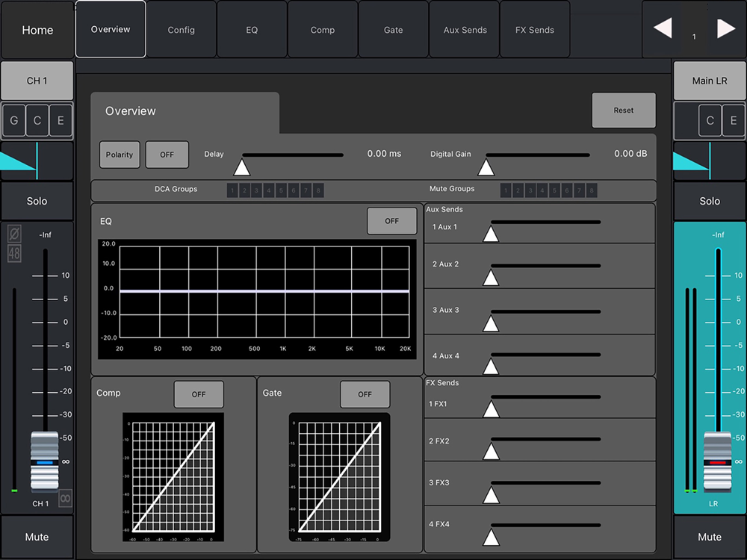
Task: Switch to the FX Sends tab
Action: pyautogui.click(x=535, y=30)
